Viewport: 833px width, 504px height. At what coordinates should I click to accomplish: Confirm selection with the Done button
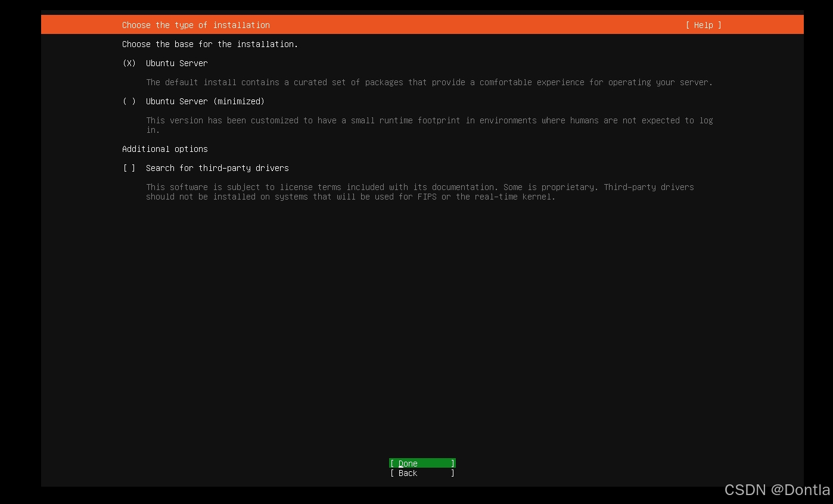(x=422, y=463)
